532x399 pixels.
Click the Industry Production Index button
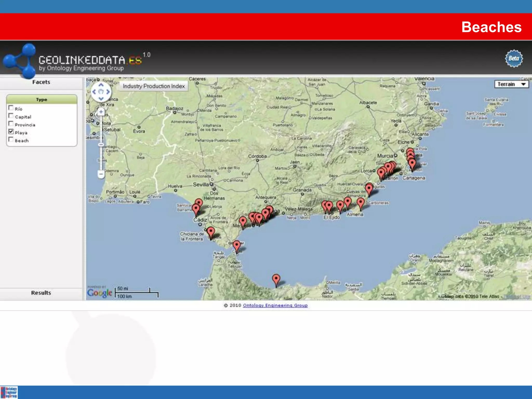pos(154,86)
